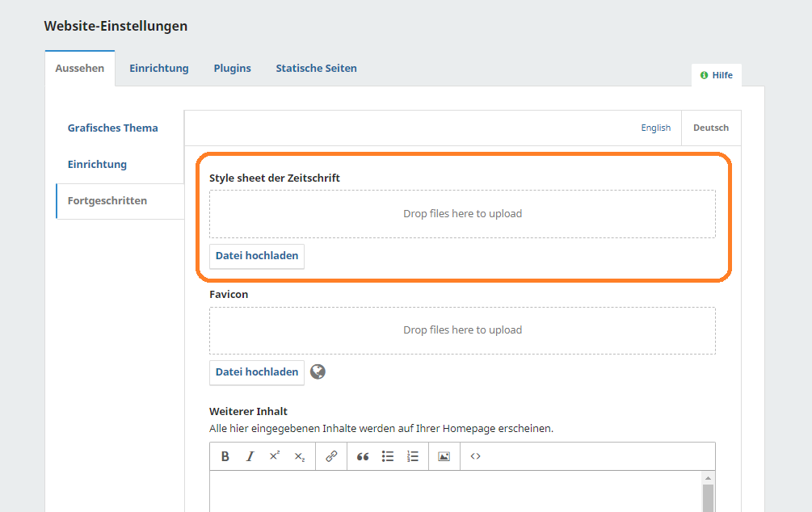Viewport: 812px width, 512px height.
Task: Select Grafisches Thema in the side menu
Action: (x=112, y=128)
